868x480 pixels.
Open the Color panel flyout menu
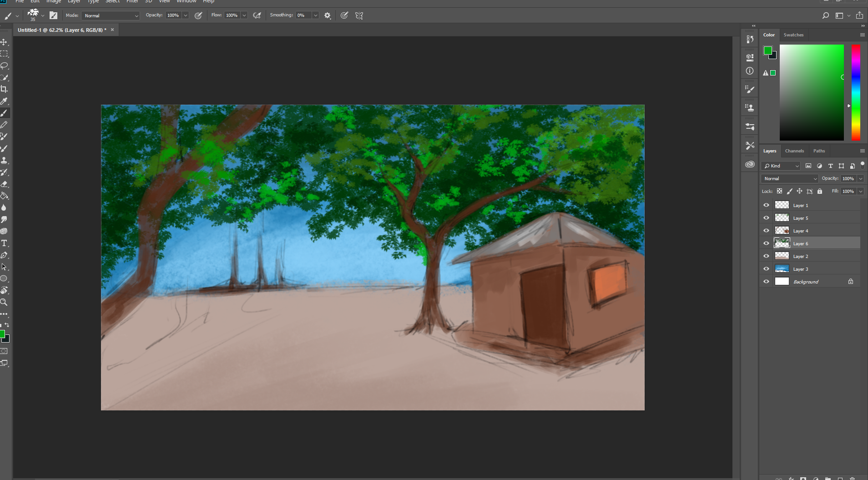coord(862,35)
